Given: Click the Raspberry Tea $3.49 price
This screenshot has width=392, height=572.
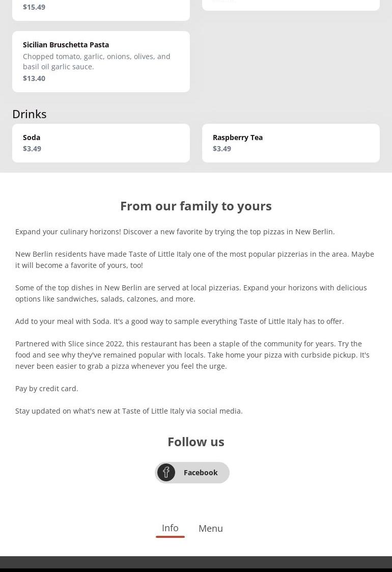Looking at the screenshot, I should pyautogui.click(x=222, y=148).
